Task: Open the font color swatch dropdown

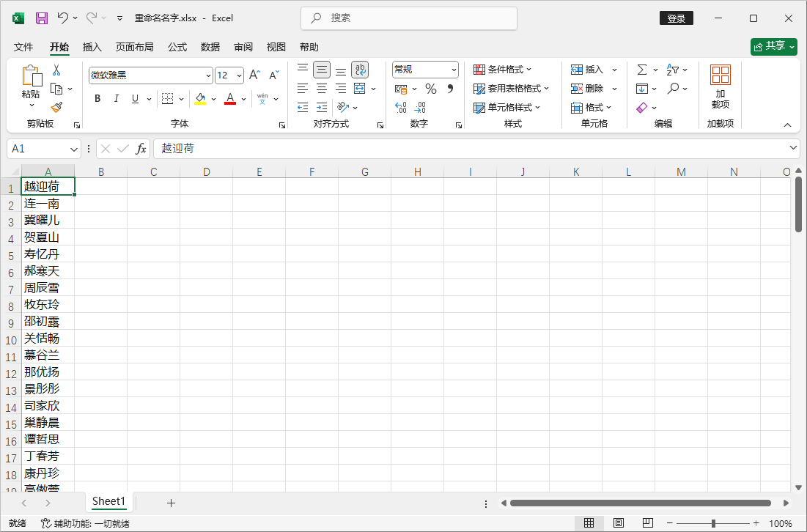Action: (x=243, y=98)
